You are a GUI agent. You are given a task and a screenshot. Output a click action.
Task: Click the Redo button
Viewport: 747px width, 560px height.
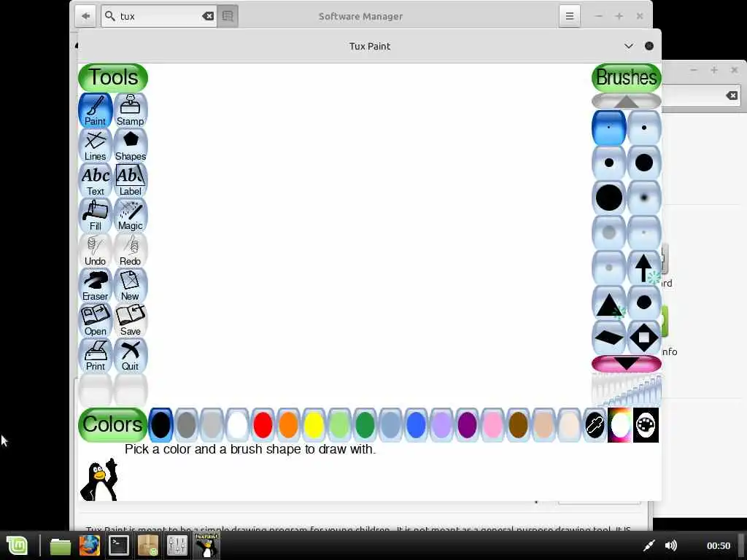click(x=131, y=251)
